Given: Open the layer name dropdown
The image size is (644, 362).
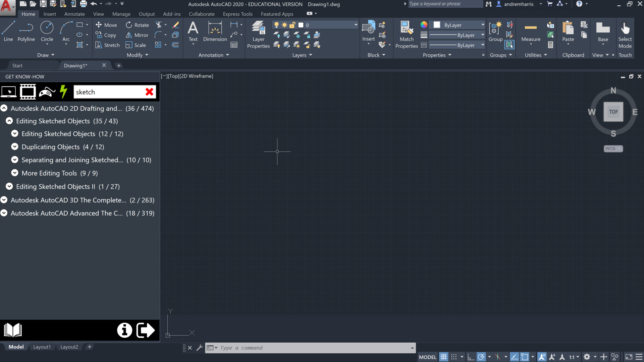Looking at the screenshot, I should pos(356,25).
